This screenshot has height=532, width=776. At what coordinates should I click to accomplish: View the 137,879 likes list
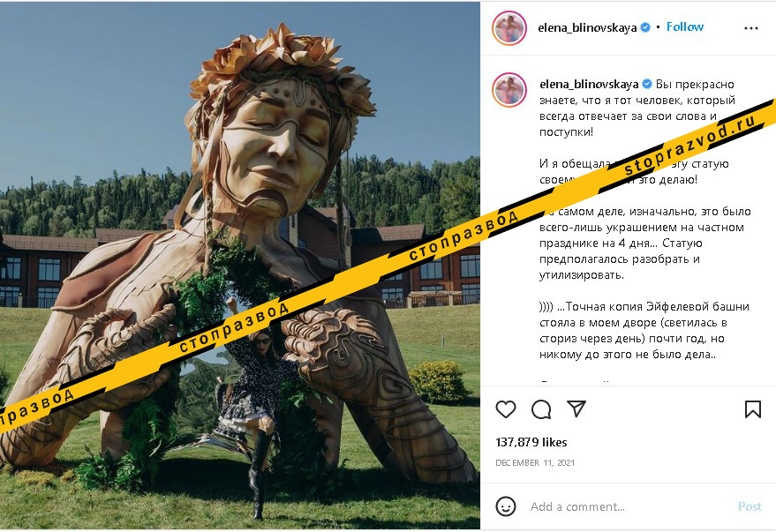[x=531, y=442]
